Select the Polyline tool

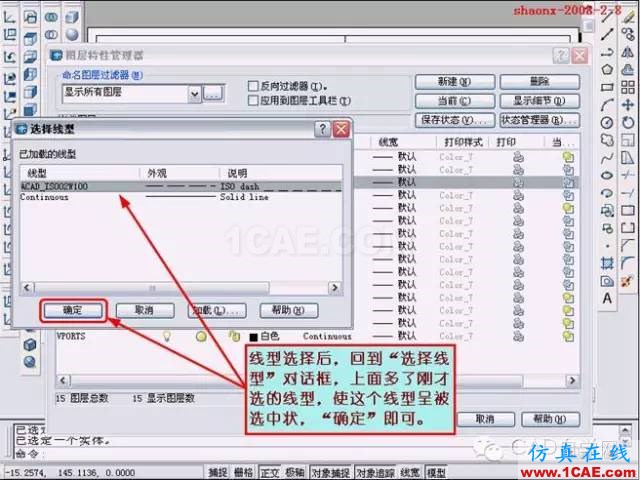[x=607, y=52]
